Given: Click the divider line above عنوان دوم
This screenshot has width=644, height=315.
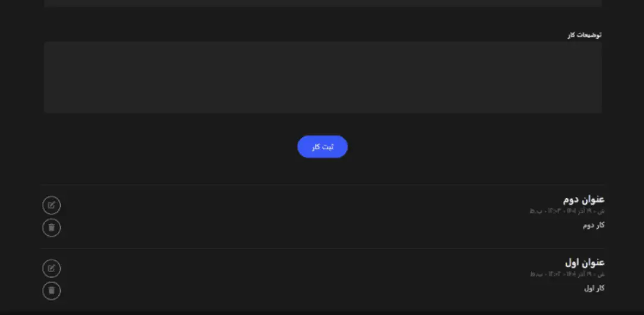Looking at the screenshot, I should click(x=322, y=185).
